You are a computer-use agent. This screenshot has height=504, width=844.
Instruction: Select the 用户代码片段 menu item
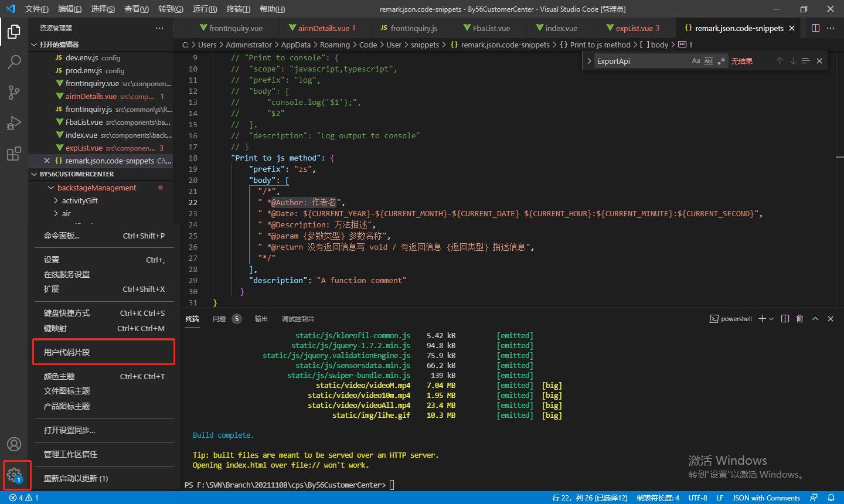point(103,352)
